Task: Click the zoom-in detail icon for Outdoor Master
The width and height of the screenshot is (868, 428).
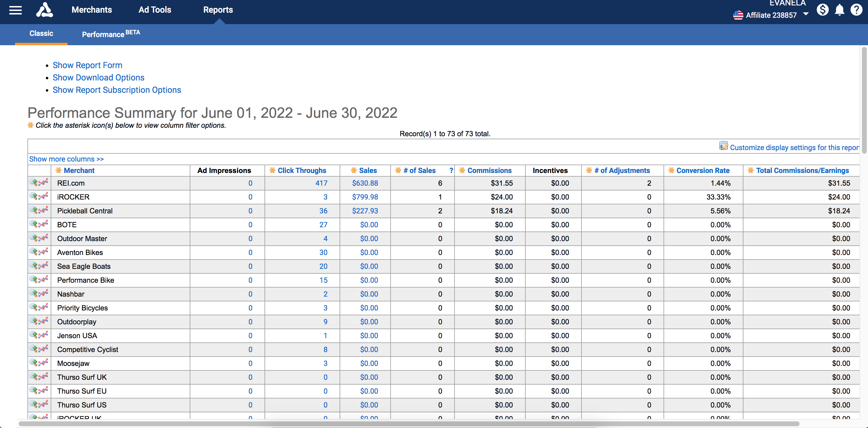Action: [34, 238]
